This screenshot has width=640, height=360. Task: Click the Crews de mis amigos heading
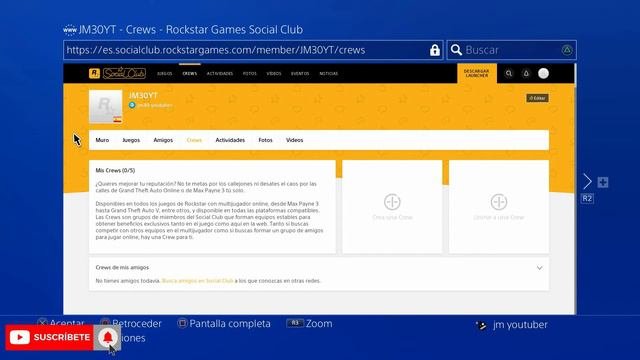(122, 267)
